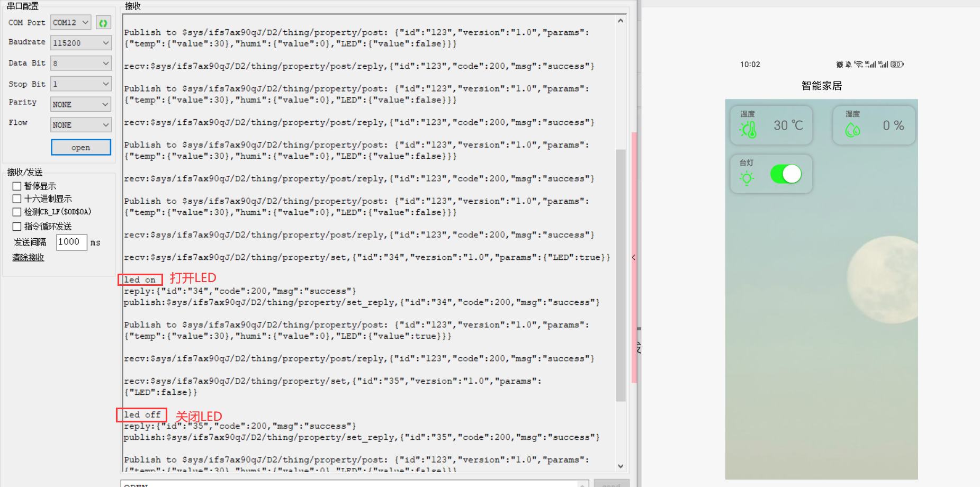Tap the humidity water drops icon
Image resolution: width=980 pixels, height=487 pixels.
point(852,130)
